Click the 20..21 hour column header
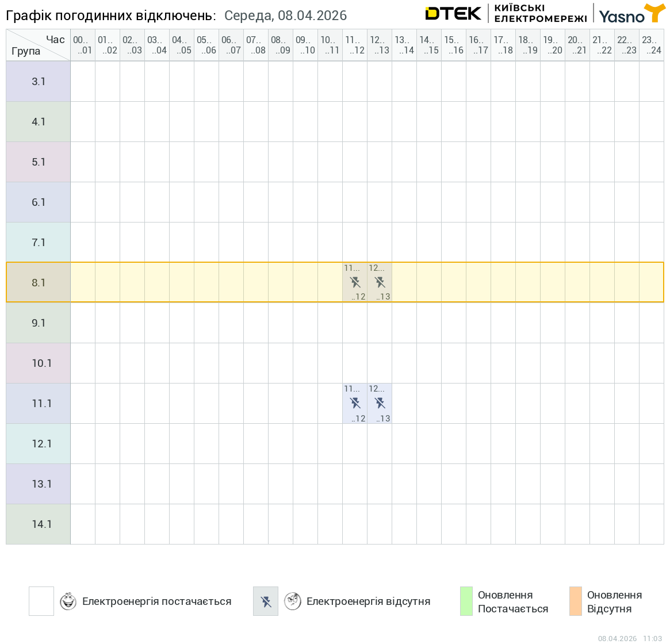The width and height of the screenshot is (670, 644). pos(577,45)
